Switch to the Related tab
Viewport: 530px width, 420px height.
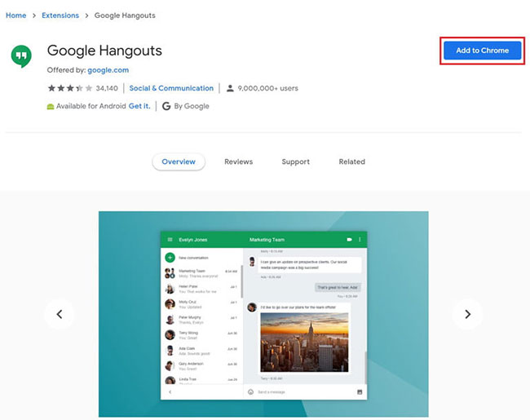(352, 161)
